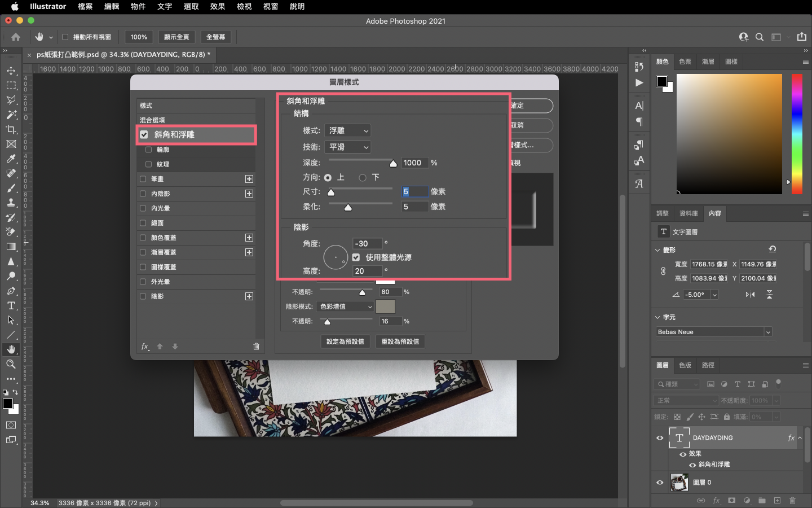Click the 重設為預設值 button

[x=400, y=341]
